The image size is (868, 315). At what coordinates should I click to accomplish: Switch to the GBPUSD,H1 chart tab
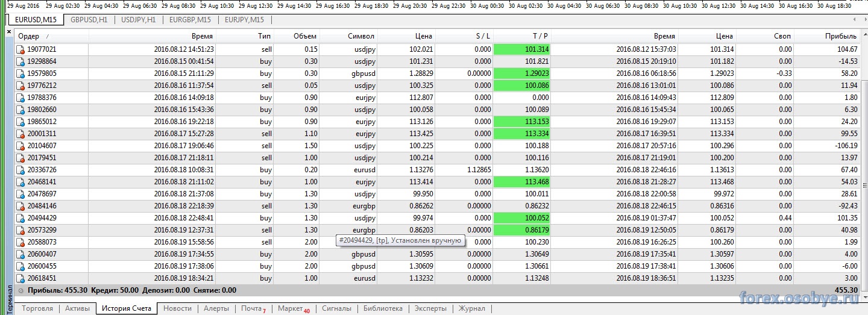[x=89, y=19]
